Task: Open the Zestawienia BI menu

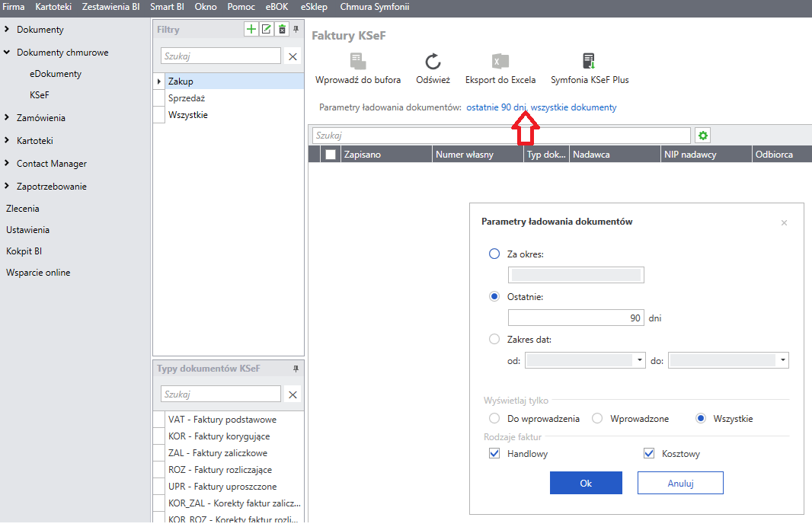Action: 111,7
